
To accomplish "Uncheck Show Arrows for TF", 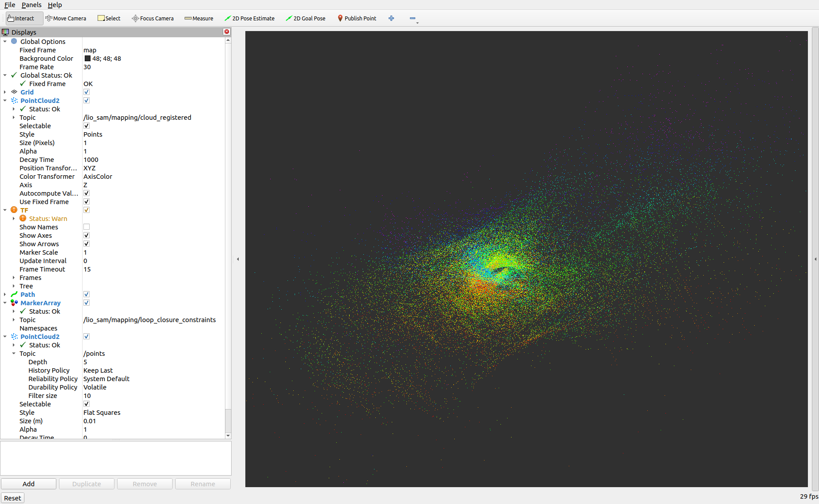I will 86,244.
